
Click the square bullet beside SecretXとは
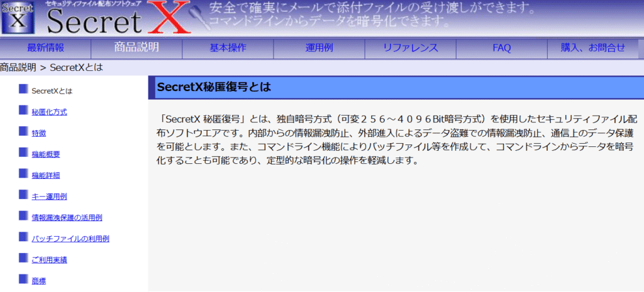click(23, 89)
